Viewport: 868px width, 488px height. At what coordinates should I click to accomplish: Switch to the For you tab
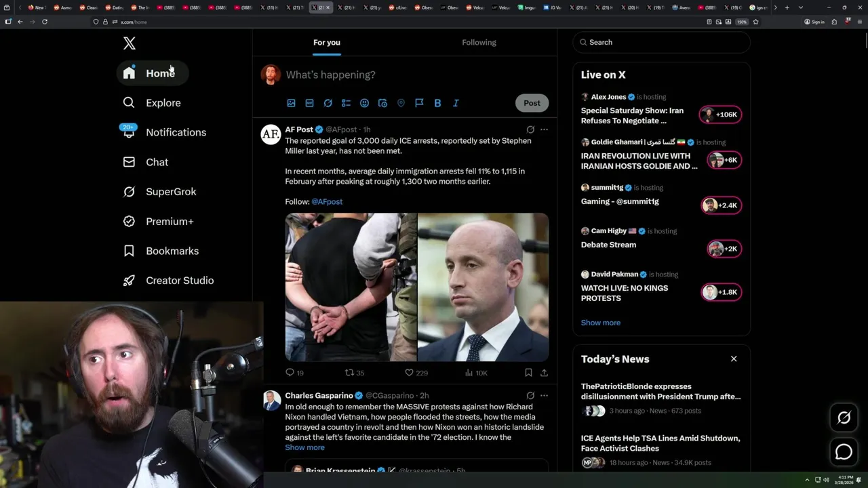[x=327, y=43]
